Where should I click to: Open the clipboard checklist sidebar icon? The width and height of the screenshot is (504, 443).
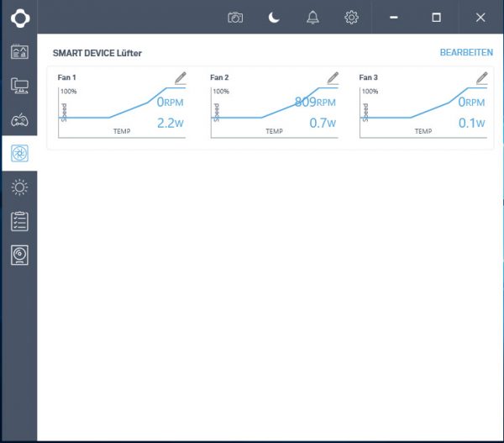pos(19,221)
